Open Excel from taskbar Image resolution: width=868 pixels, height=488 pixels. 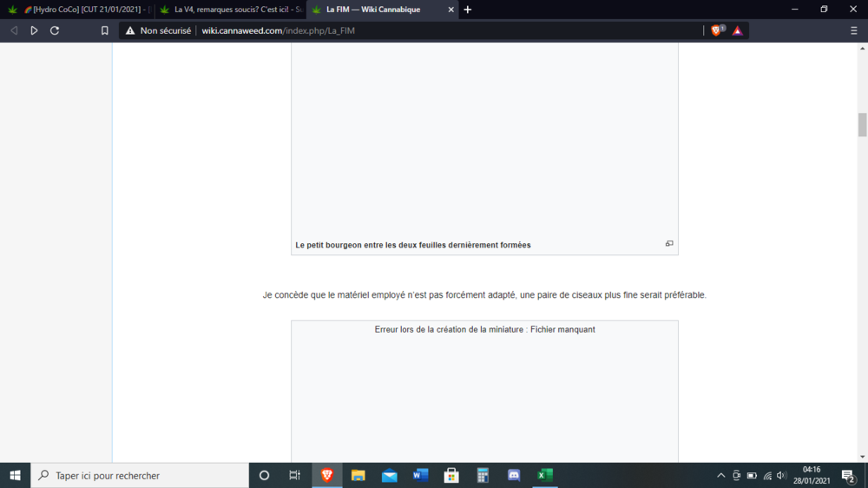point(545,475)
